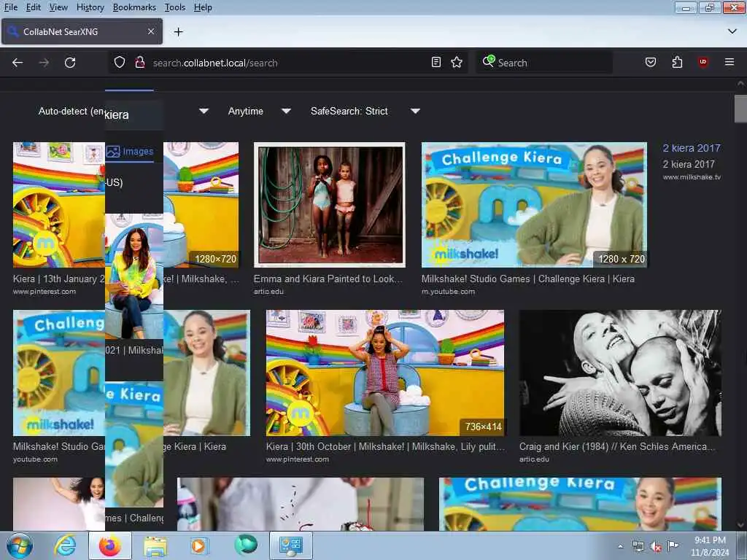
Task: Show hidden system tray icons
Action: [x=620, y=546]
